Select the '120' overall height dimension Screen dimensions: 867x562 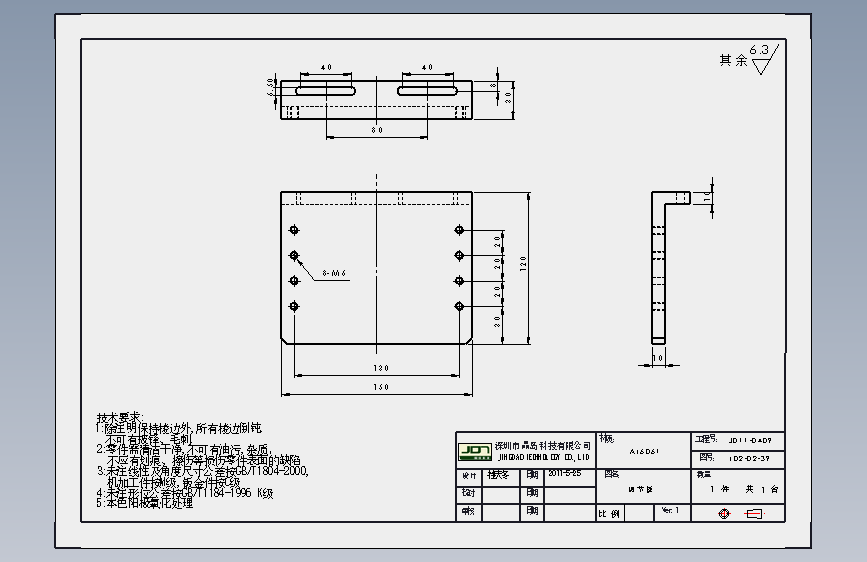[x=523, y=263]
